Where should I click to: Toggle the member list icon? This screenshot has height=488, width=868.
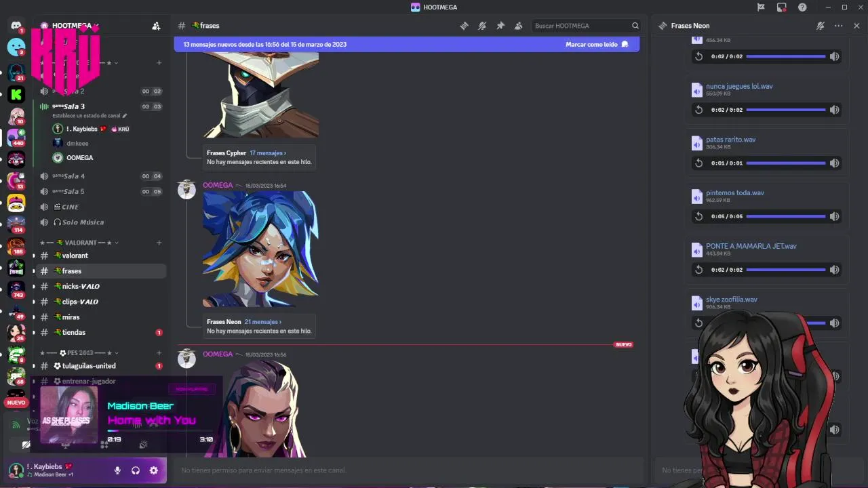click(519, 26)
